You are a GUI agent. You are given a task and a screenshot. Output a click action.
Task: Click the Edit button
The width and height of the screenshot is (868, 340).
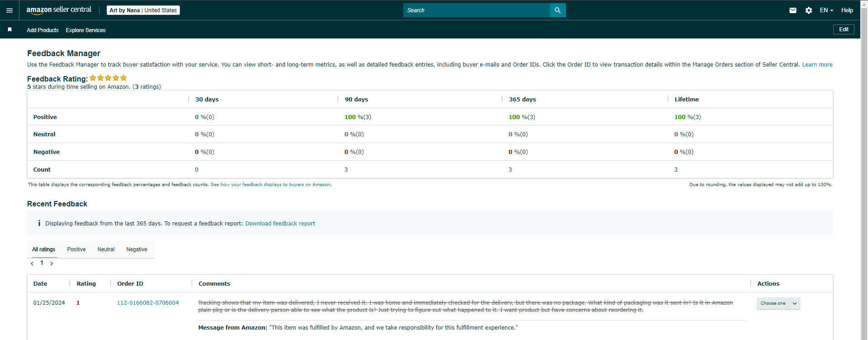point(844,29)
